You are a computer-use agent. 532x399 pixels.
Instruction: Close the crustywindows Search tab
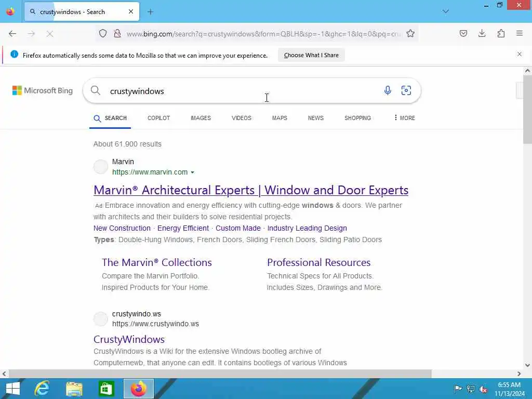pyautogui.click(x=131, y=11)
